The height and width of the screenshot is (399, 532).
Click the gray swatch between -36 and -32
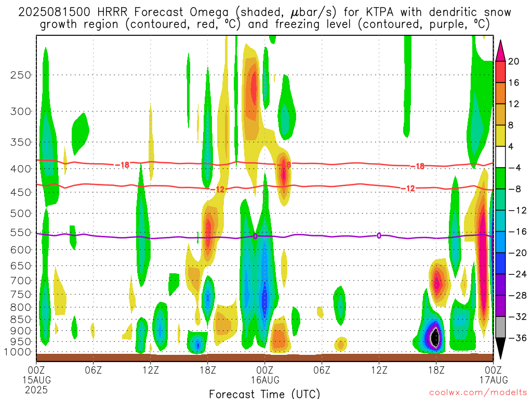500,327
